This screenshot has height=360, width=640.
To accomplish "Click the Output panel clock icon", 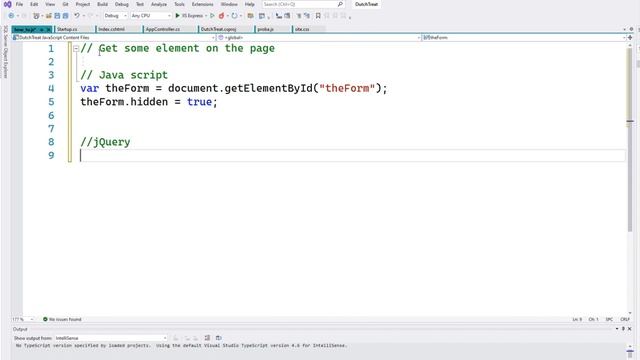I will [219, 338].
